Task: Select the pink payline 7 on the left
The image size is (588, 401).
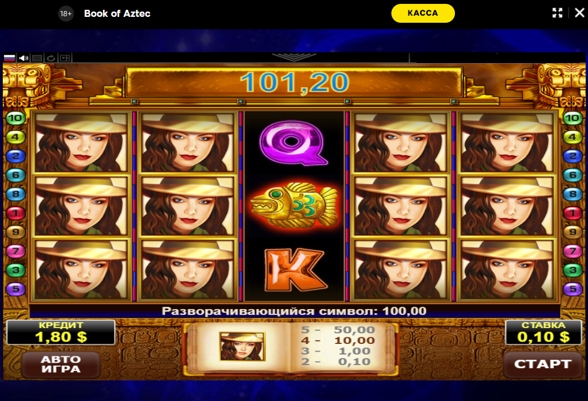Action: click(x=15, y=251)
